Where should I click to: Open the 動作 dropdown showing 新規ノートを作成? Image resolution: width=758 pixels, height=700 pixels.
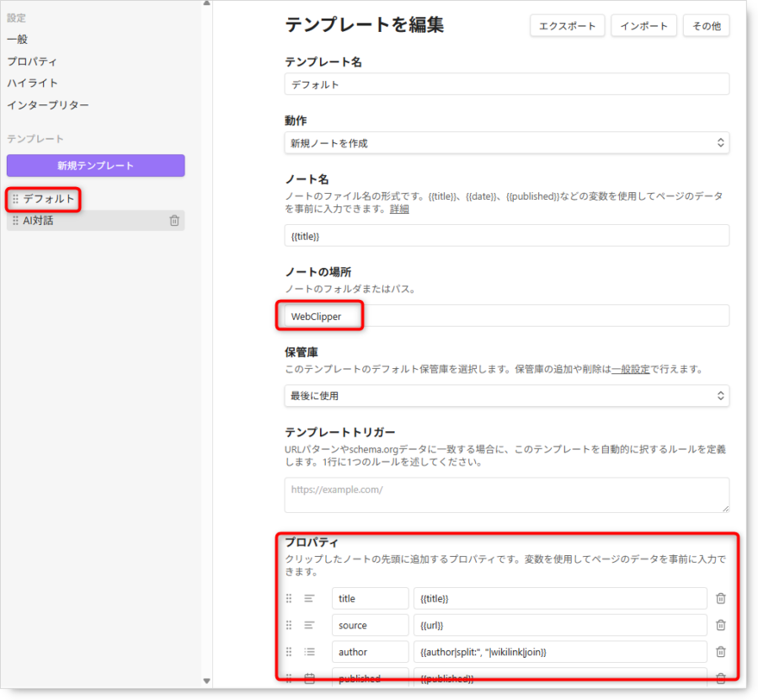point(506,143)
